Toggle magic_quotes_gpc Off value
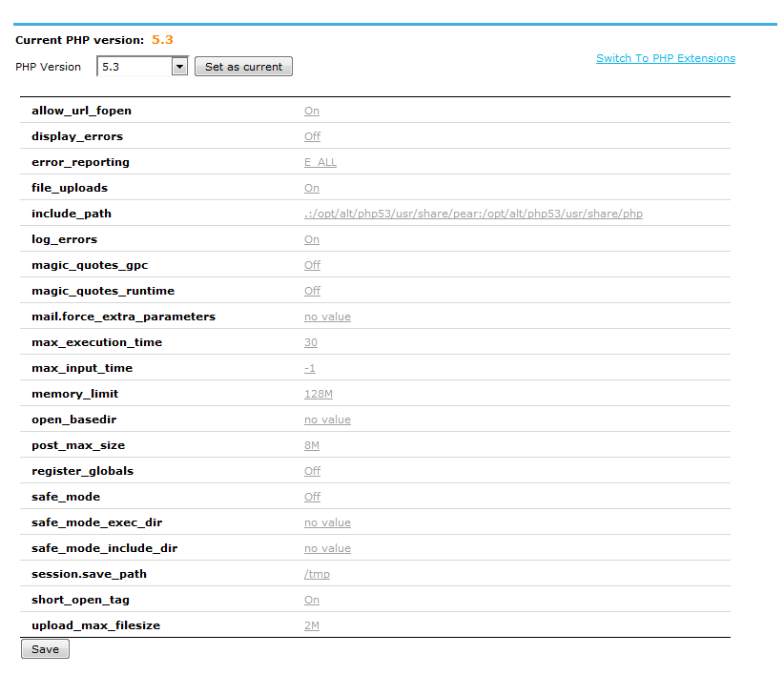This screenshot has width=784, height=675. point(312,265)
